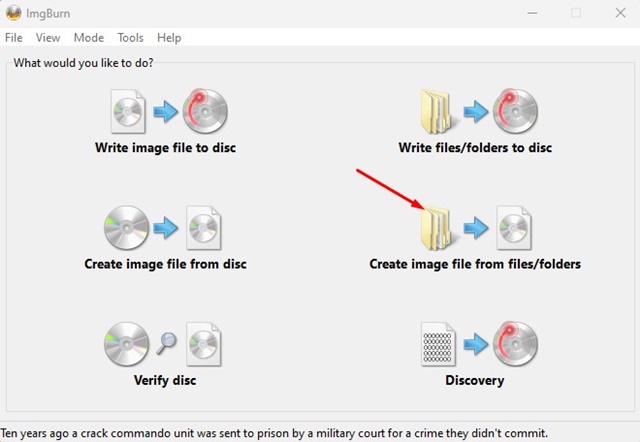The image size is (640, 442).
Task: Open the Mode menu
Action: click(x=89, y=38)
